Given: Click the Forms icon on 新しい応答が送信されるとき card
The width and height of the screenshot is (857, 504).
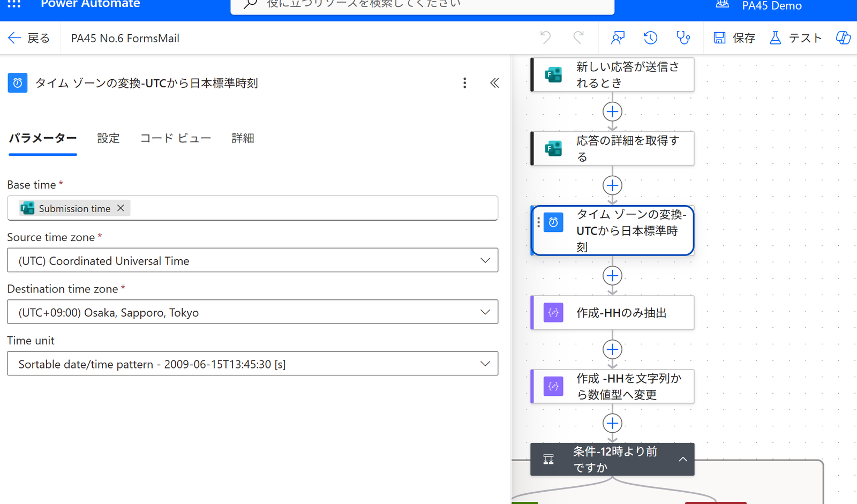Looking at the screenshot, I should [x=553, y=74].
